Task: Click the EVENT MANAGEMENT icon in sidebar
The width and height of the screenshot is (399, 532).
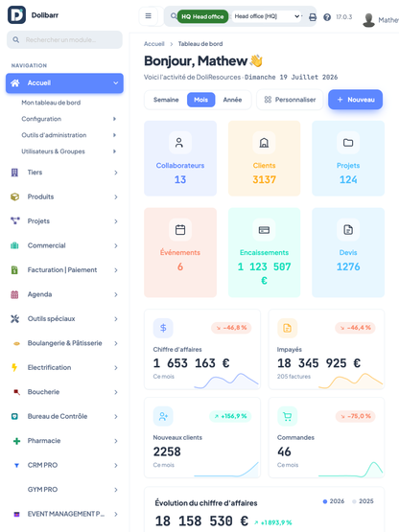Action: (16, 514)
